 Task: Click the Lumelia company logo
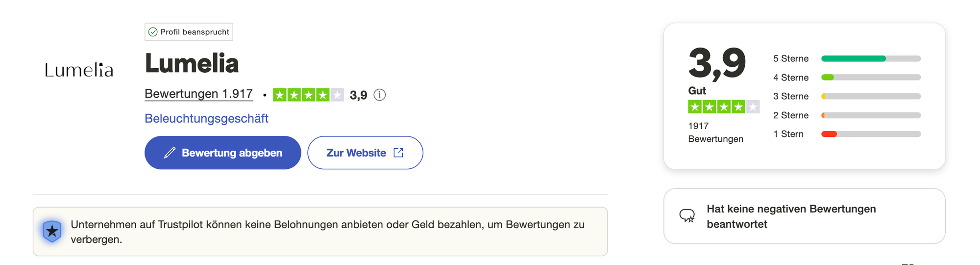pos(79,70)
